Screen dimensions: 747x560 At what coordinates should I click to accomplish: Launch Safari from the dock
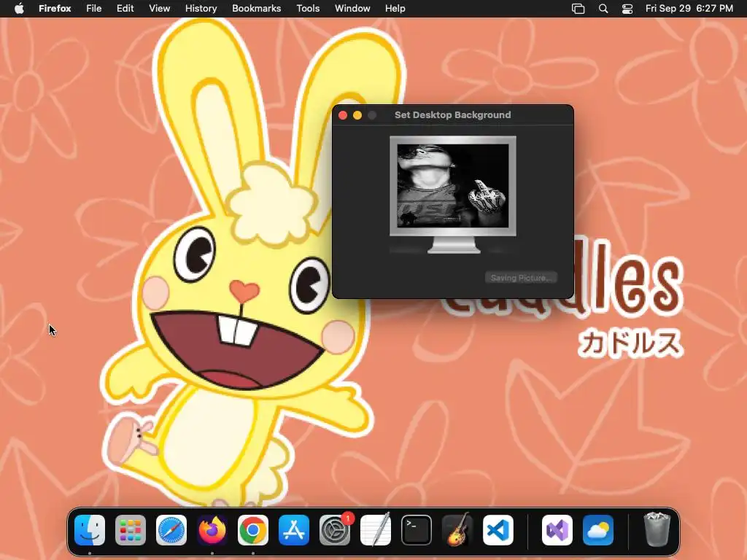click(171, 530)
